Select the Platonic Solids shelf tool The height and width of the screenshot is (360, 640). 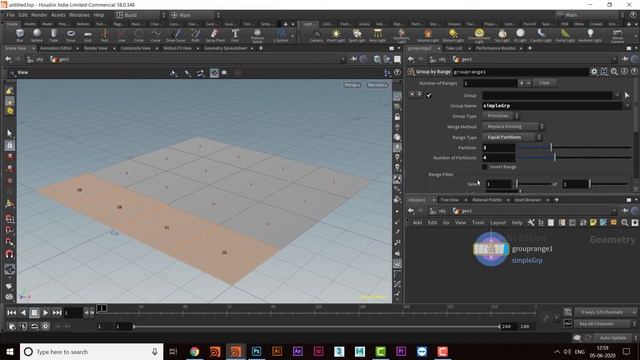click(x=257, y=36)
